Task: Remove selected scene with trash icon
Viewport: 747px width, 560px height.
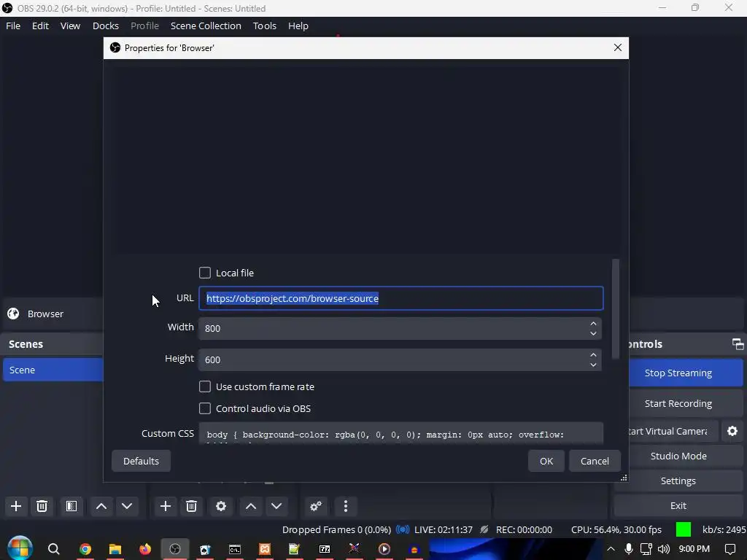Action: (42, 506)
